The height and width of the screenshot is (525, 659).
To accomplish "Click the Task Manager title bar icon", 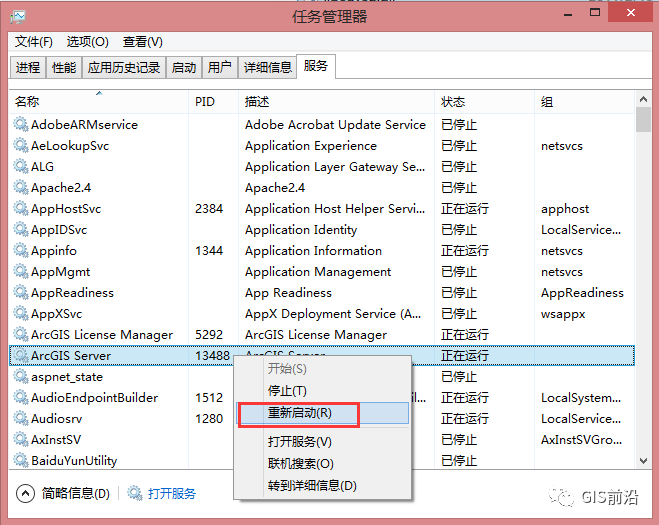I will 18,17.
